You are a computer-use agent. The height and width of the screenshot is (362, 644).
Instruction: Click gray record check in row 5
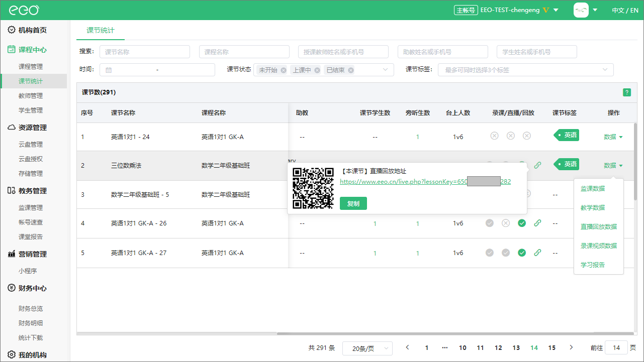coord(490,253)
